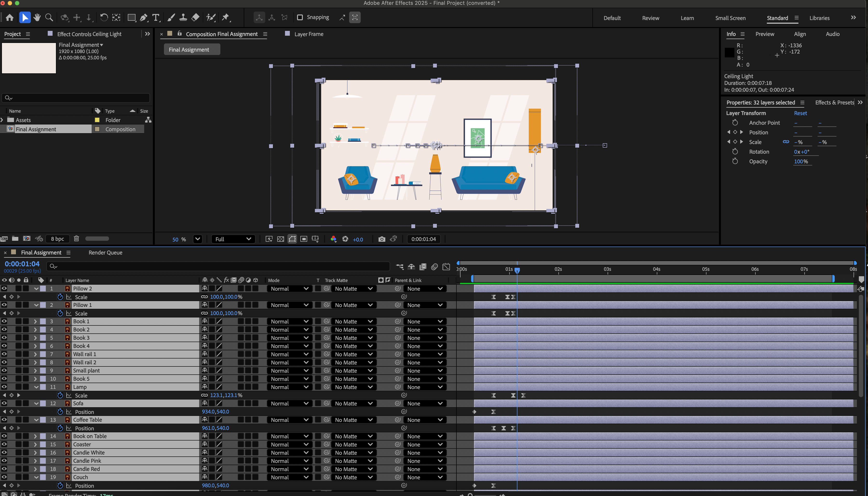
Task: Select the Clone Stamp tool
Action: pos(183,17)
